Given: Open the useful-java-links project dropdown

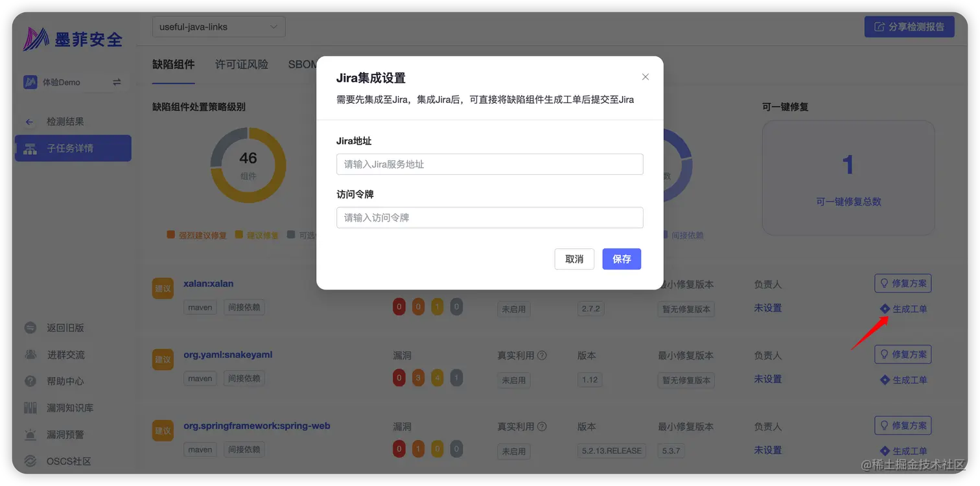Looking at the screenshot, I should (x=218, y=27).
